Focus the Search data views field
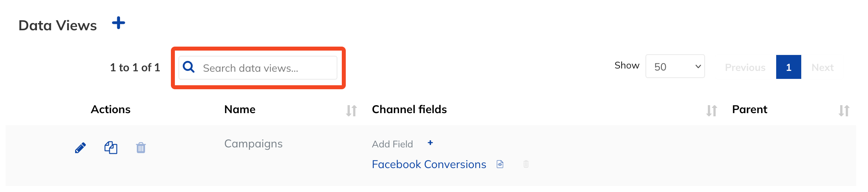 267,68
